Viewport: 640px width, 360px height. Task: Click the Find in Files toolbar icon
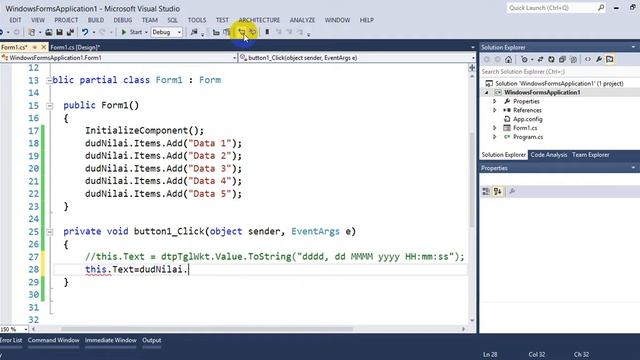pos(194,32)
